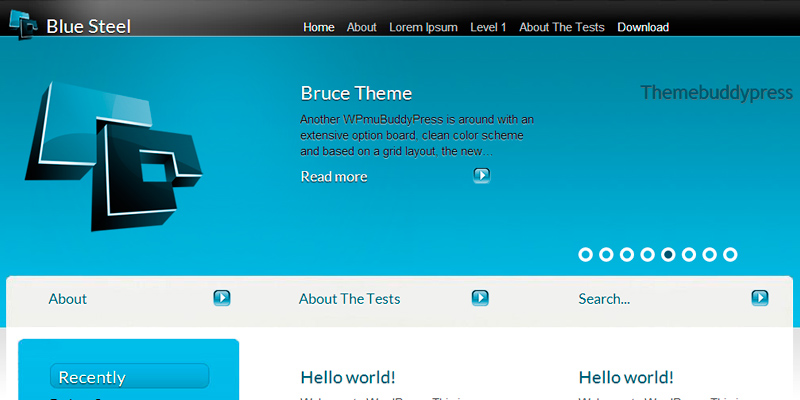Image resolution: width=800 pixels, height=400 pixels.
Task: Open the About link in gray bar
Action: (67, 299)
